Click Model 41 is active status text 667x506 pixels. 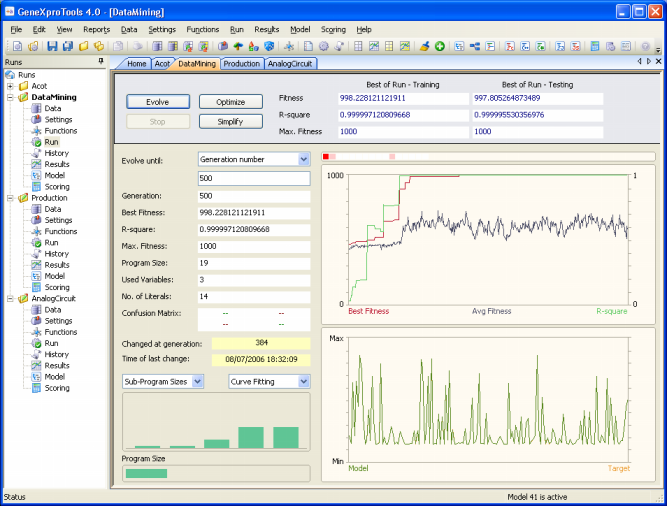click(x=537, y=497)
